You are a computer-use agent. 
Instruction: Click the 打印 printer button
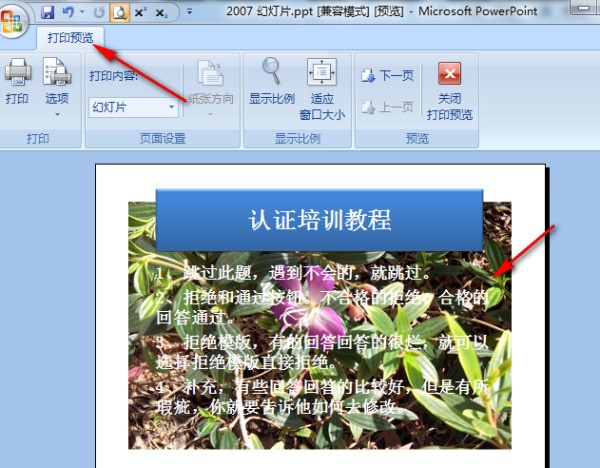click(18, 81)
